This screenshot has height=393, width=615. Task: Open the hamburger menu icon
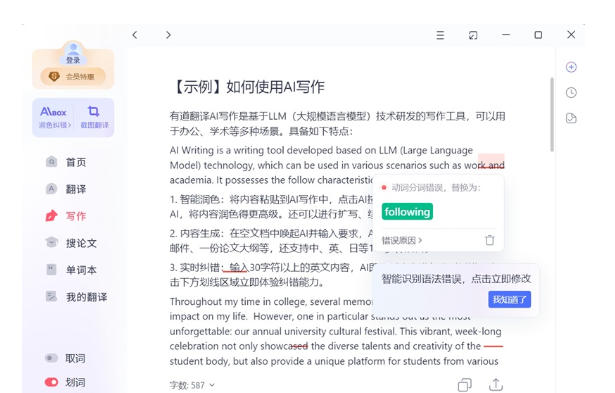[440, 35]
